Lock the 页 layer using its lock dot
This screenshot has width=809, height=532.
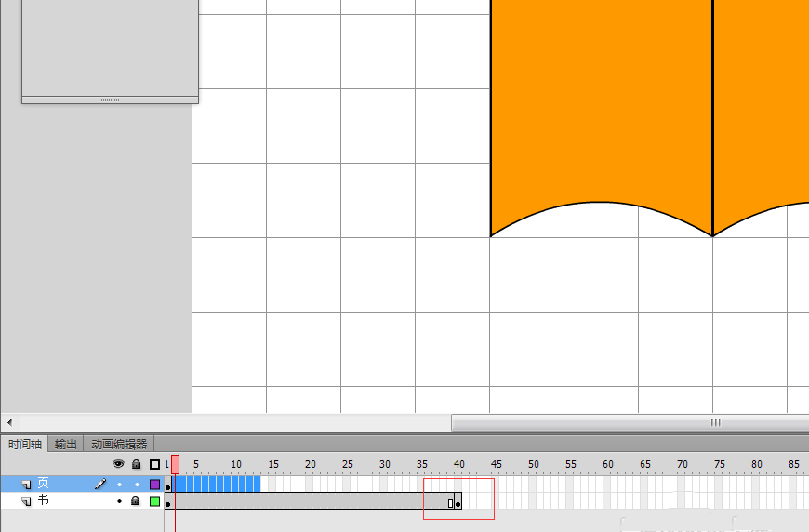click(137, 485)
